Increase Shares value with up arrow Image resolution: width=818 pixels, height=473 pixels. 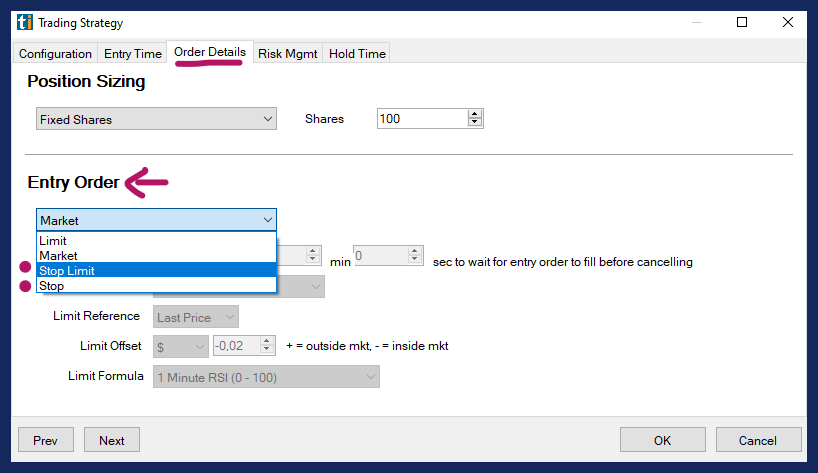[x=475, y=114]
